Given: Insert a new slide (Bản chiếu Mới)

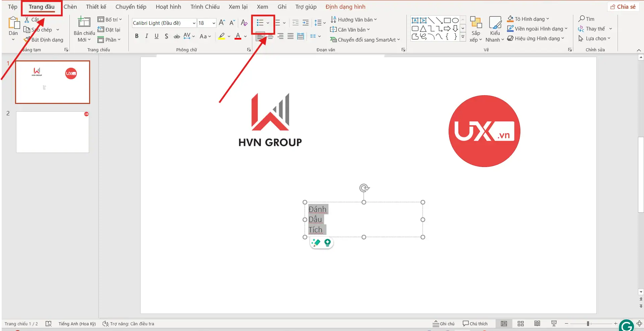Looking at the screenshot, I should click(x=84, y=29).
